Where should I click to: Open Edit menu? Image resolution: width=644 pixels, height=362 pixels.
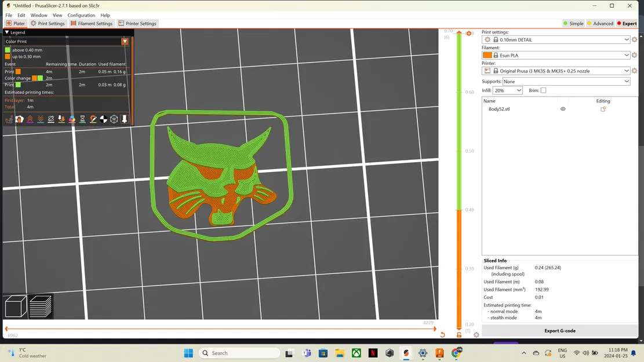(x=21, y=15)
